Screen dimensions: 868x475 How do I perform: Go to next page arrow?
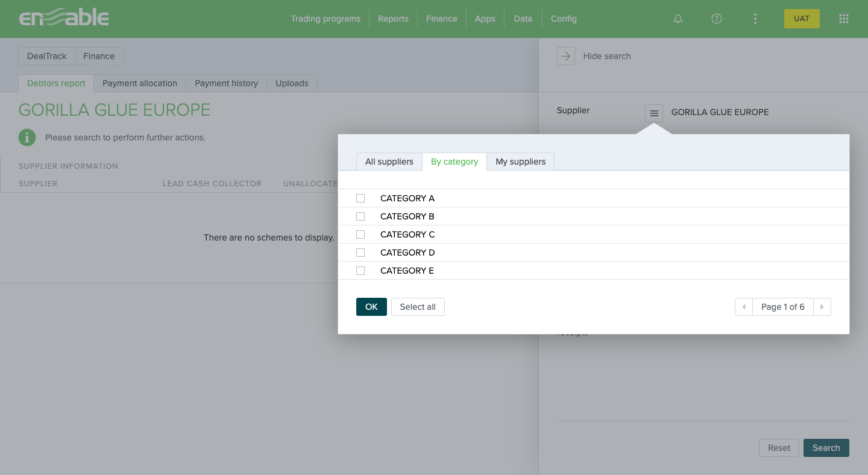[x=822, y=307]
